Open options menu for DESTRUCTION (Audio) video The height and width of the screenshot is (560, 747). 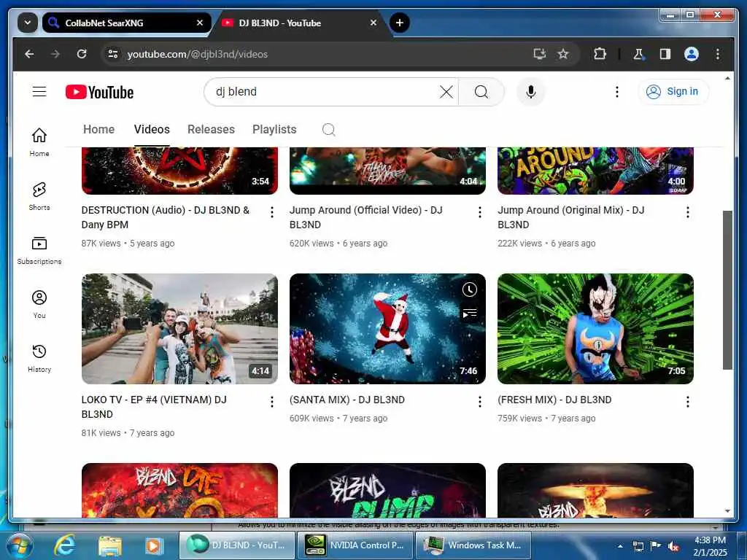[x=272, y=212]
